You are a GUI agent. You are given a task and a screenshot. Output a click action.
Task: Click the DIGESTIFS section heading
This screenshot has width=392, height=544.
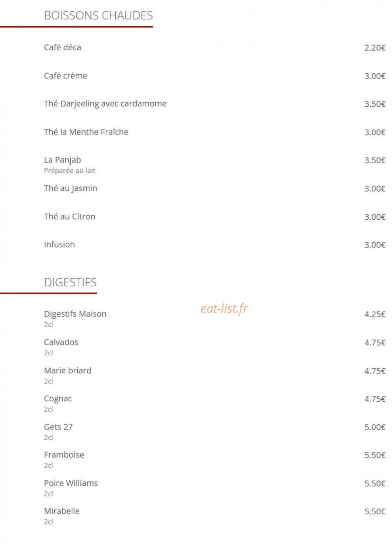click(70, 282)
